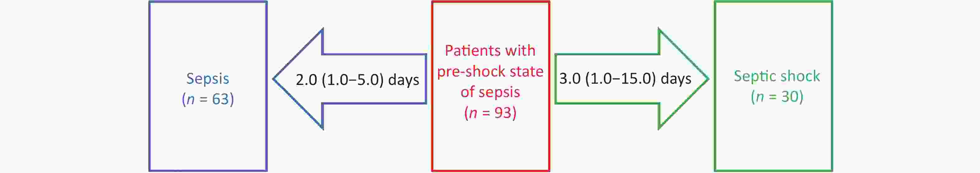Screen dimensions: 980x173
Task: Click the word 'days' in the purple arrow
Action: (404, 80)
